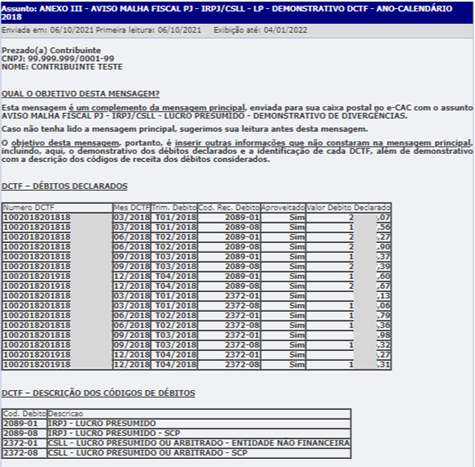Click the 'Cod. Debito' header in description table
This screenshot has height=467, width=475.
coord(24,414)
